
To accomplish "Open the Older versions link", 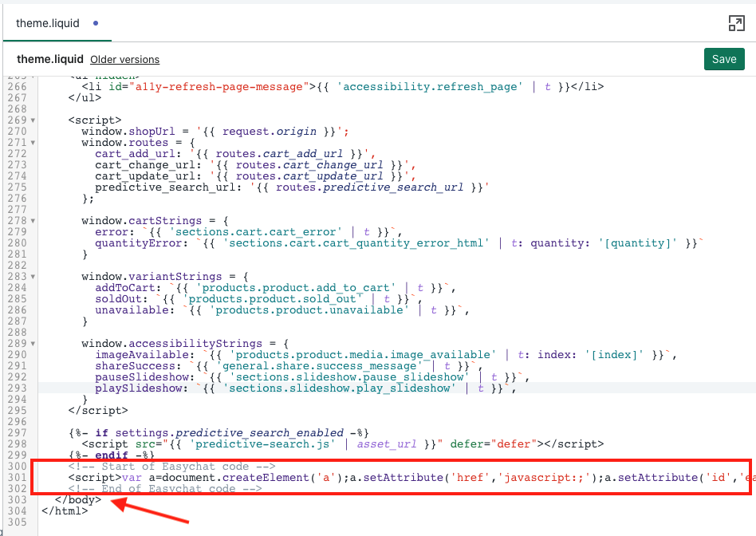I will 125,59.
